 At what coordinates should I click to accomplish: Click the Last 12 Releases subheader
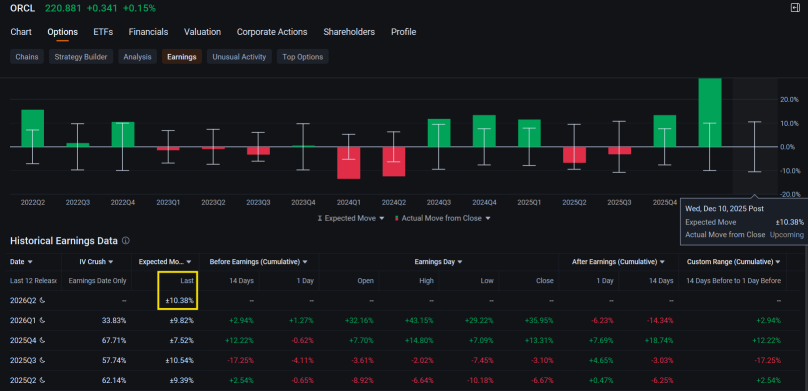pyautogui.click(x=33, y=281)
